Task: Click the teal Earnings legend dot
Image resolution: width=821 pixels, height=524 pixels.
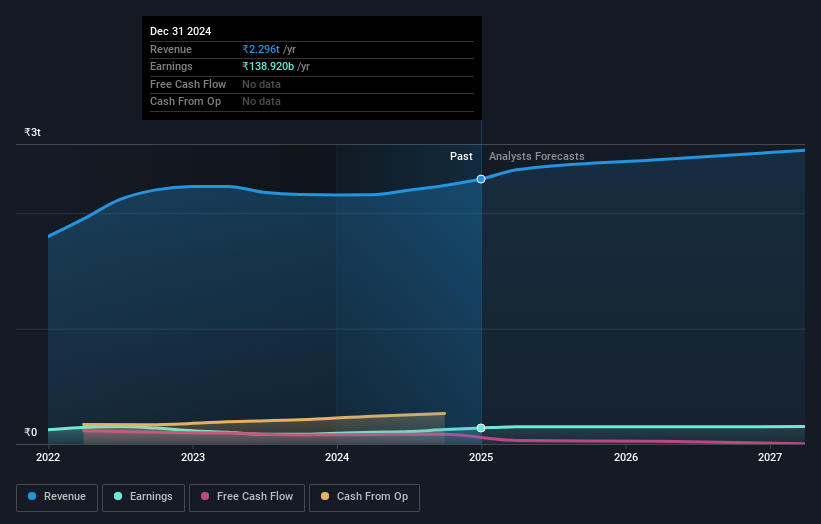Action: [118, 496]
